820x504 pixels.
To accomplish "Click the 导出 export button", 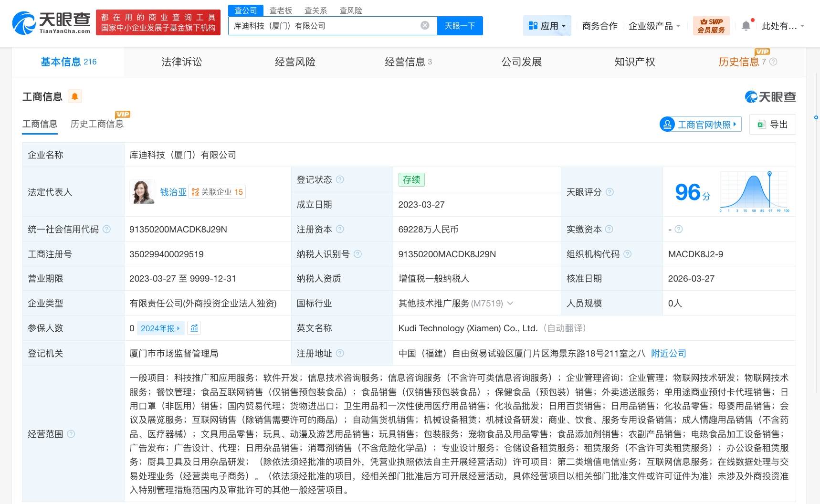I will coord(772,125).
